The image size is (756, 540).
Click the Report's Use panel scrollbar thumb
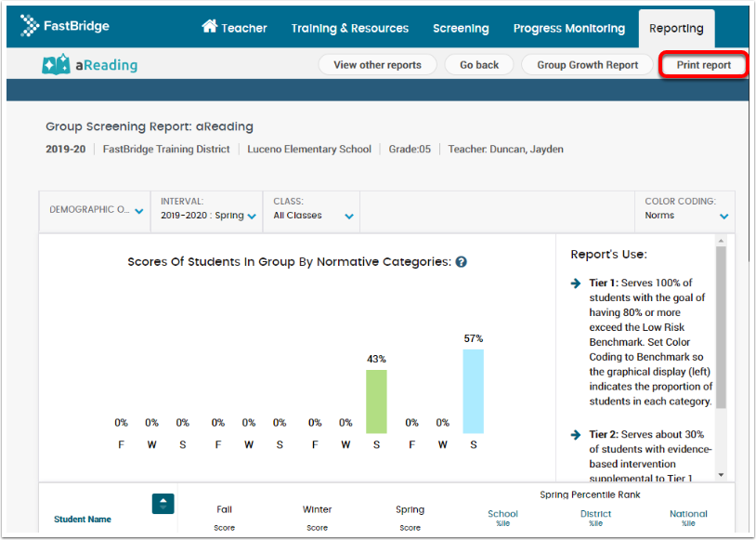tap(721, 328)
